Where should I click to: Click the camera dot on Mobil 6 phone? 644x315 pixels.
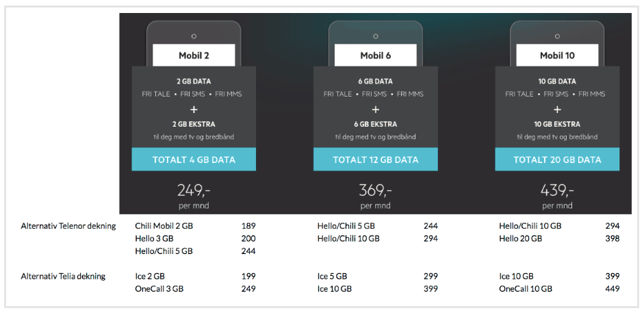375,36
